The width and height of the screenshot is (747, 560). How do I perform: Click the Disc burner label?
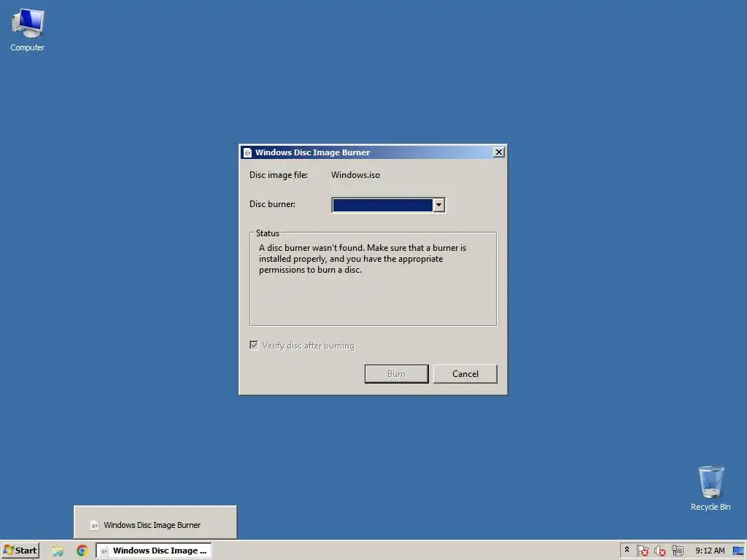(x=273, y=204)
